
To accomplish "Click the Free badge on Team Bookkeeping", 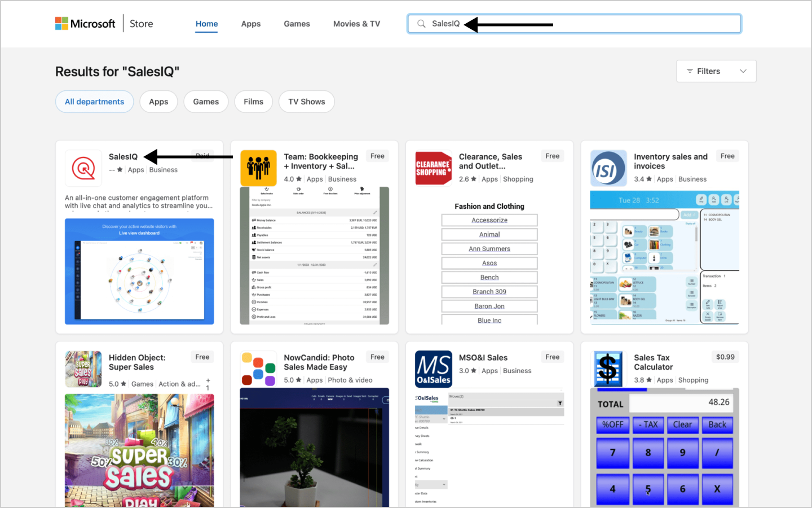I will tap(377, 156).
